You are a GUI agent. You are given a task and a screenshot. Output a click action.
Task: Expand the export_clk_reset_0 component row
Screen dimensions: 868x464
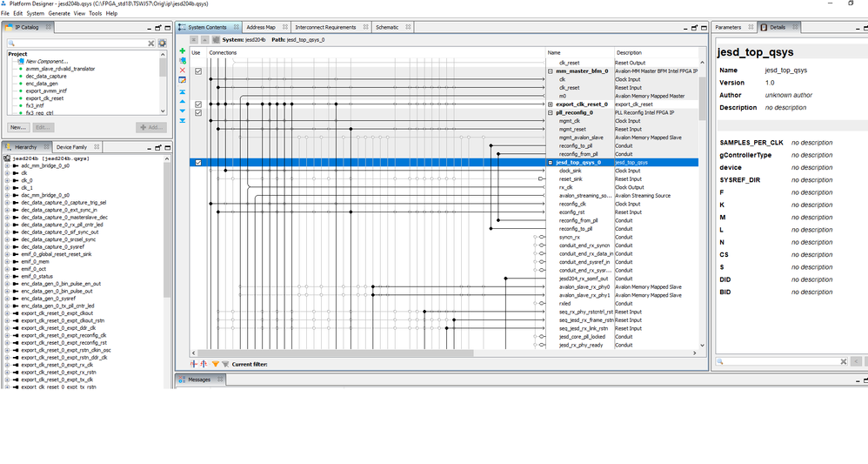pyautogui.click(x=551, y=104)
